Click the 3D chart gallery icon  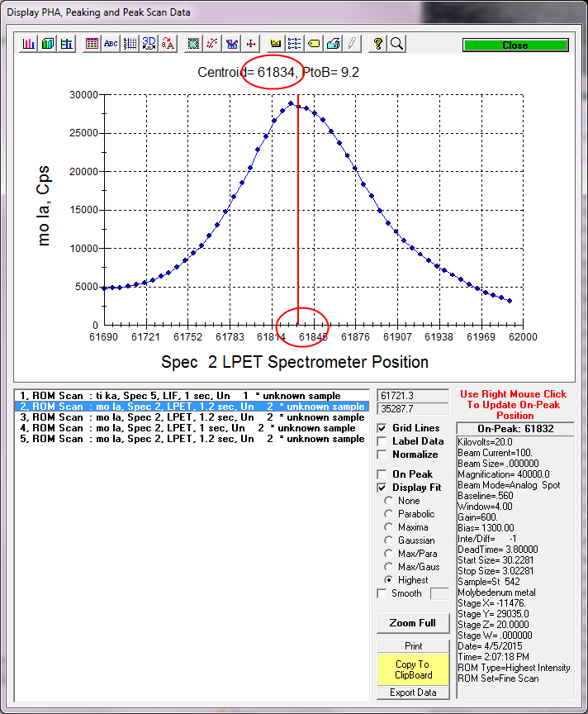tap(48, 44)
